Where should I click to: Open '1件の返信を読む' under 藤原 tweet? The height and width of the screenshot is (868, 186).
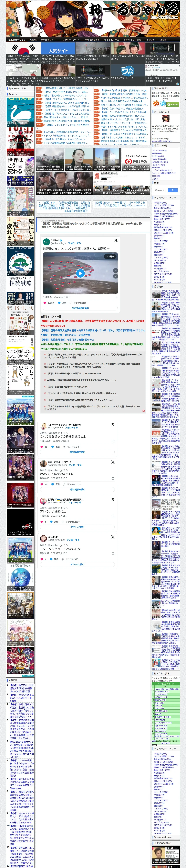(x=77, y=489)
